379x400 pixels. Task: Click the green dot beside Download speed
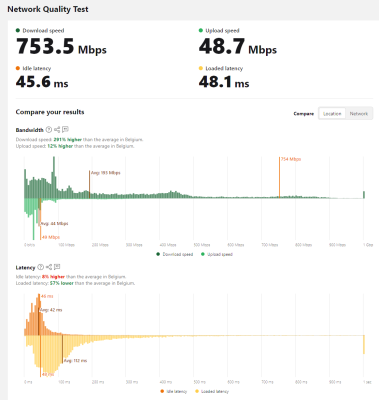coord(18,30)
